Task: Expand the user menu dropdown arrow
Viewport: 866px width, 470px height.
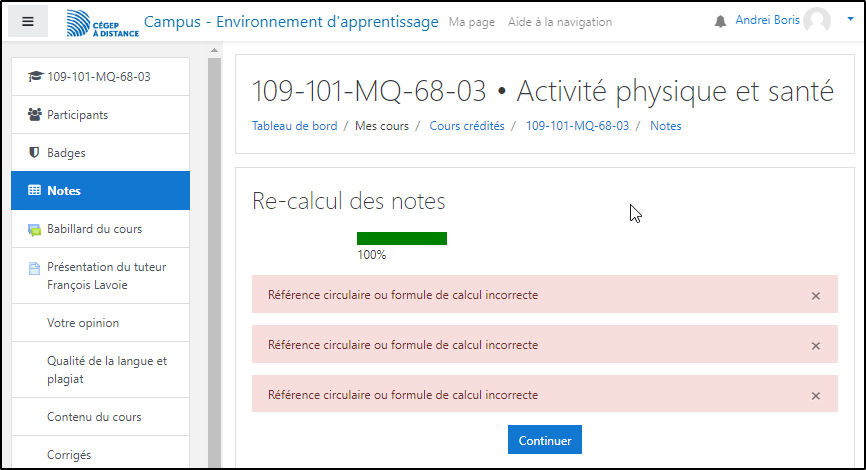Action: pyautogui.click(x=850, y=19)
